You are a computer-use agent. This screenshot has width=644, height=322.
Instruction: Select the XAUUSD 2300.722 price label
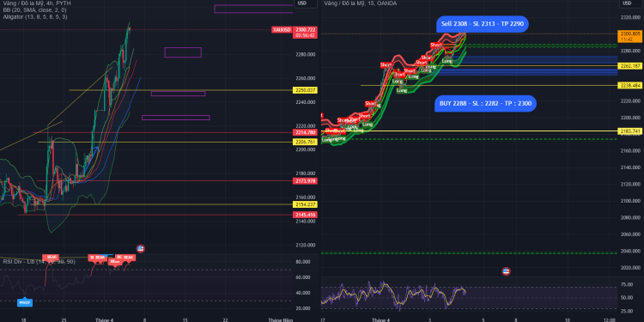tap(282, 29)
